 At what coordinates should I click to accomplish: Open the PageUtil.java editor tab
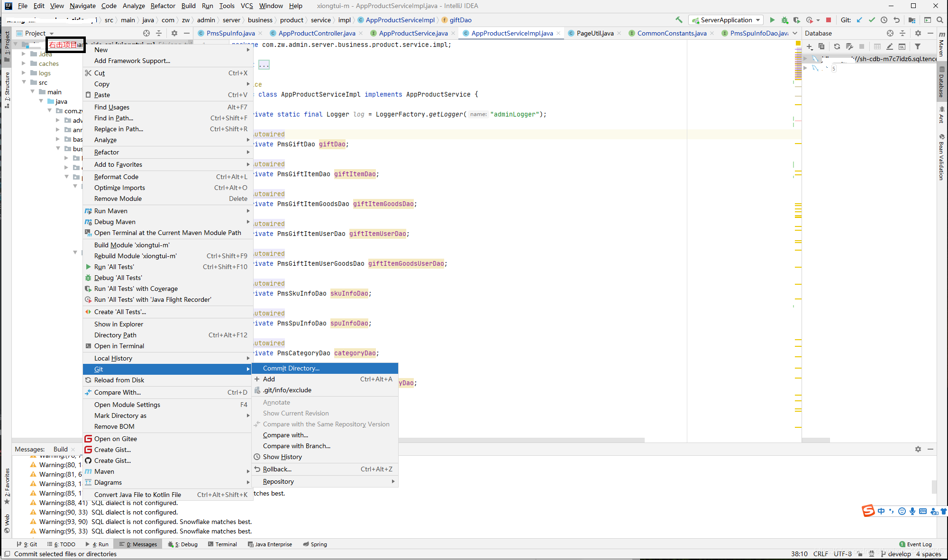tap(595, 33)
